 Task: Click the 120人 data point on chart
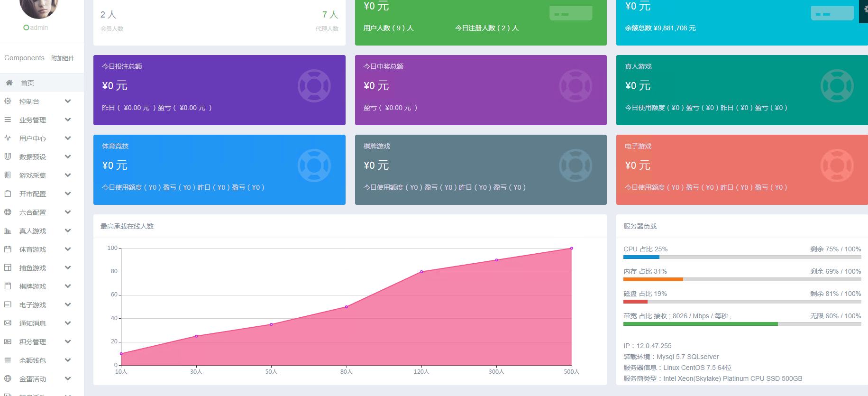[x=421, y=272]
